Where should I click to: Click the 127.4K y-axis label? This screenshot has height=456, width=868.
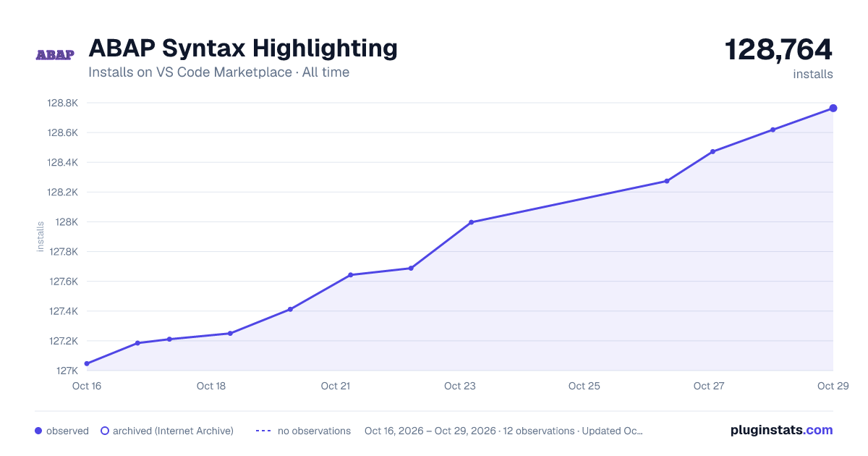(x=63, y=311)
